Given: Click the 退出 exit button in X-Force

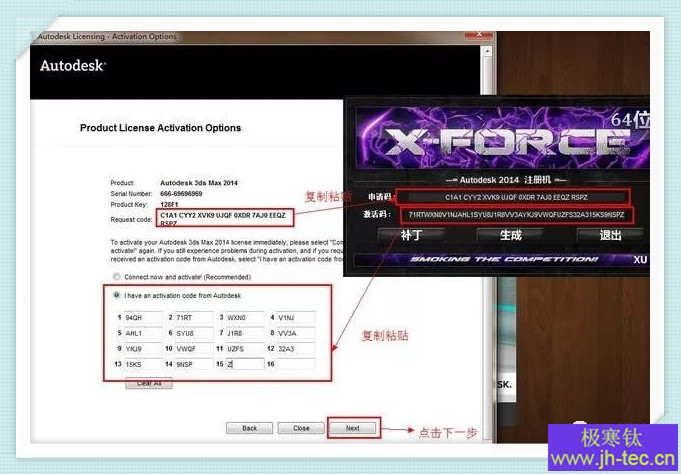Looking at the screenshot, I should click(610, 235).
